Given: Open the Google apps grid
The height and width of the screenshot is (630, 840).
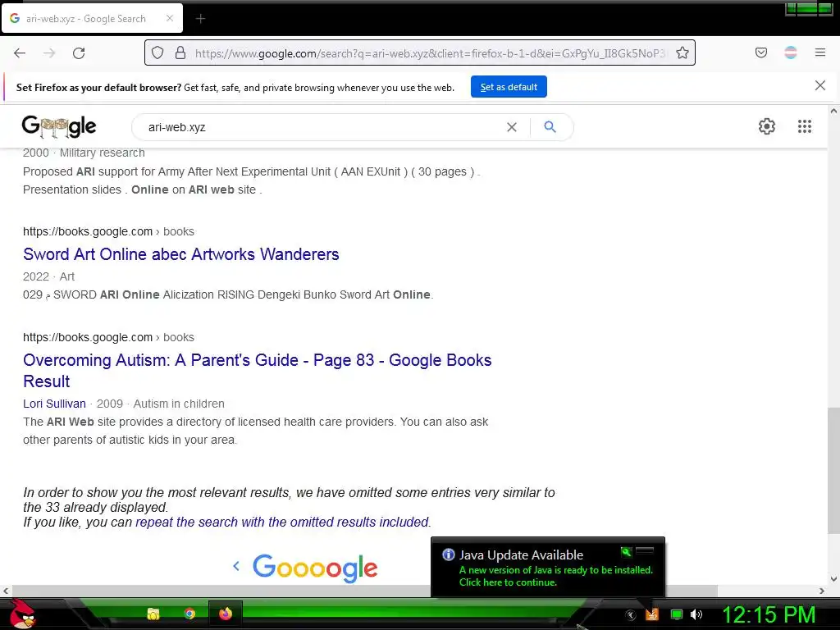Looking at the screenshot, I should pos(804,126).
